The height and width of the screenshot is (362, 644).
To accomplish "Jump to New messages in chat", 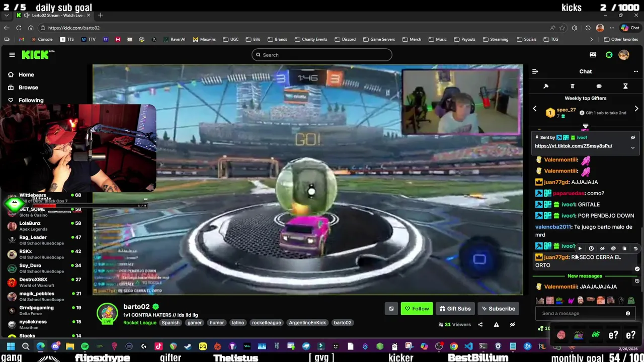I will [585, 276].
